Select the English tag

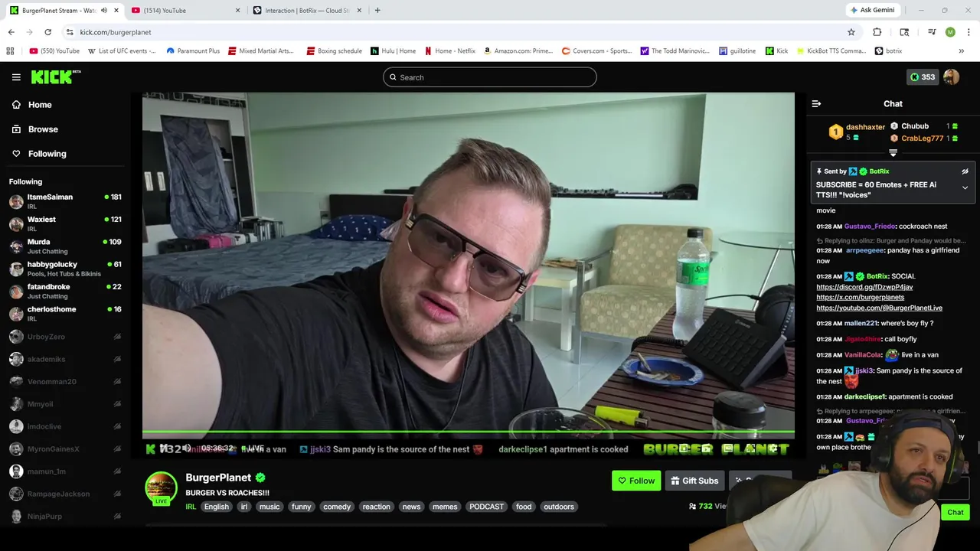[217, 507]
